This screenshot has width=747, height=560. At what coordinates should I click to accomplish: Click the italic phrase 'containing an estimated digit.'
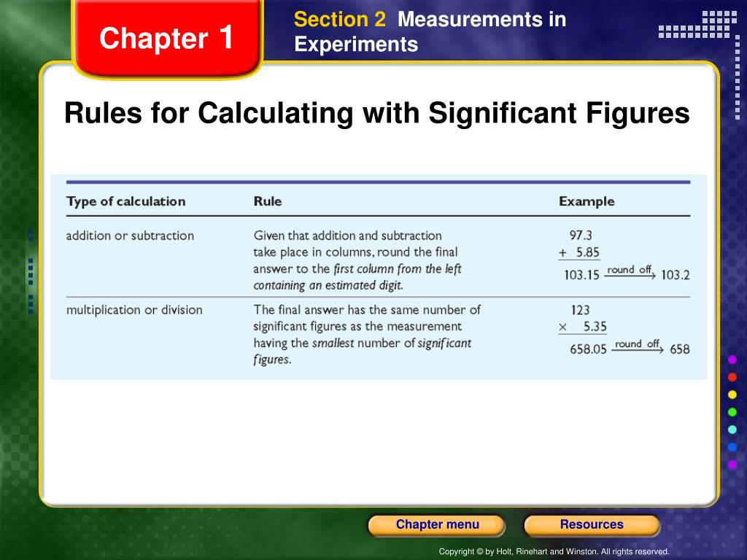click(328, 286)
